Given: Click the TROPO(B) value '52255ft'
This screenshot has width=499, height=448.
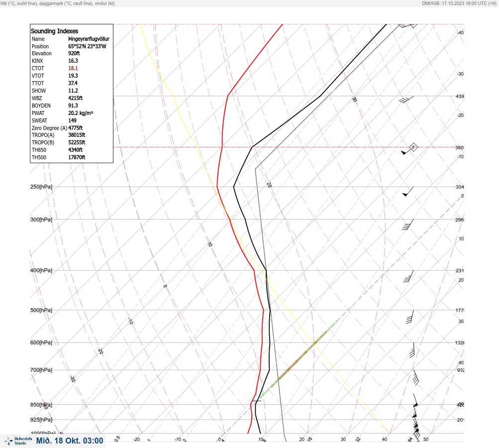Looking at the screenshot, I should click(77, 142).
